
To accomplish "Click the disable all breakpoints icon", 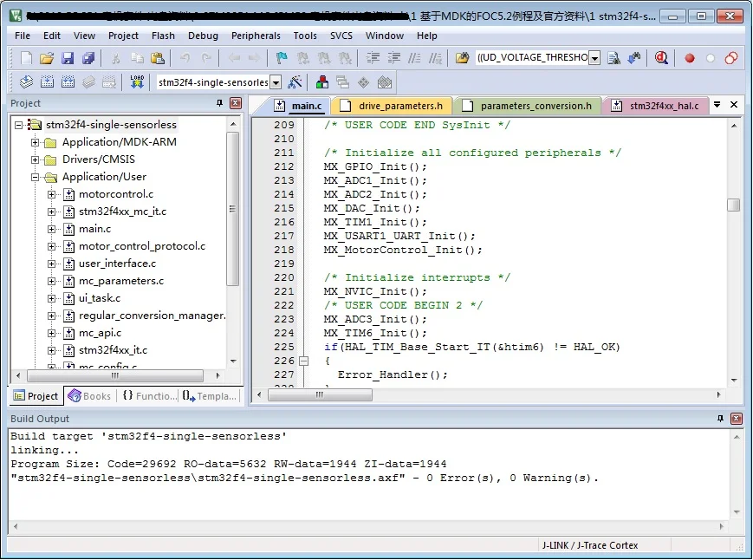I will (x=731, y=58).
